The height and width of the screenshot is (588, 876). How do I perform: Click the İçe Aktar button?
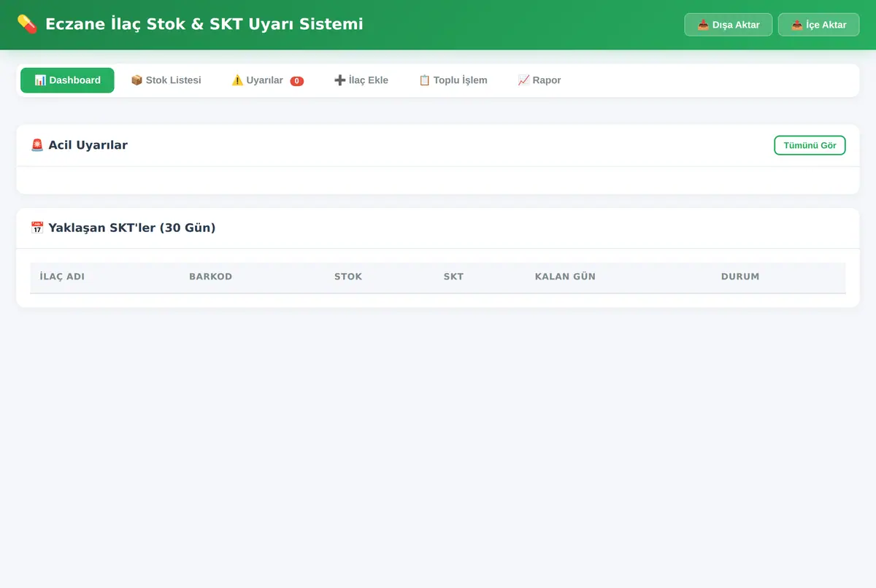[818, 25]
